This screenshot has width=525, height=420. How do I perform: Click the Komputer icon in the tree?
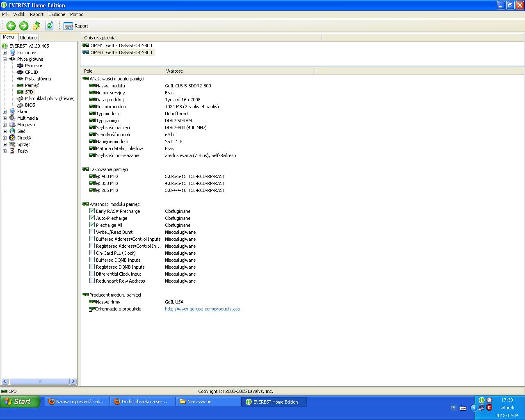point(12,52)
